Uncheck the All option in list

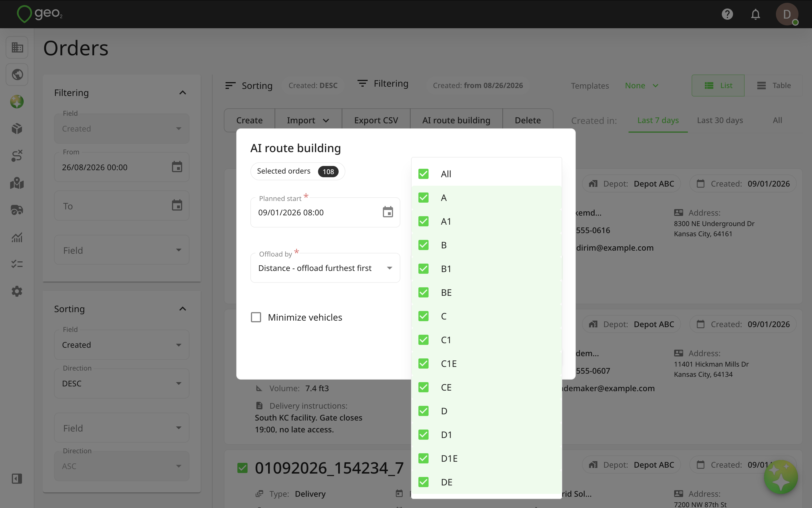423,174
